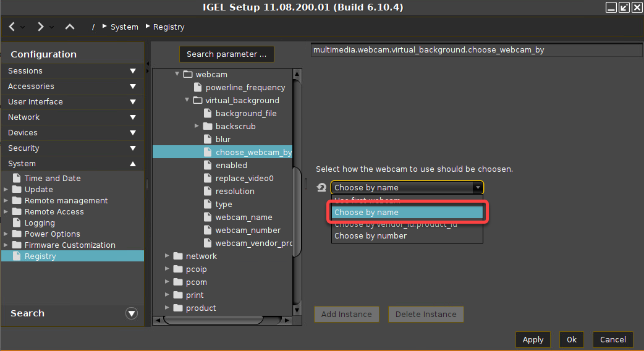Open the Choose by name combo box arrow
Image resolution: width=644 pixels, height=351 pixels.
click(477, 187)
